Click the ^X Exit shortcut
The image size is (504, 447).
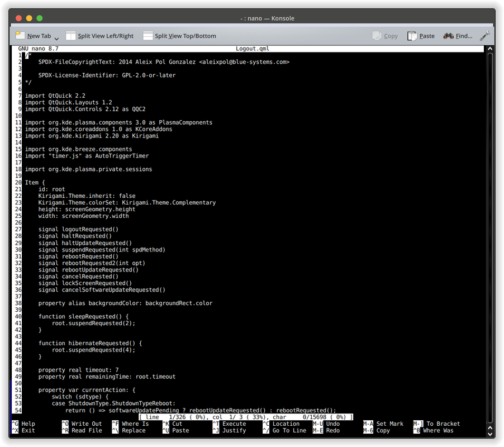[x=23, y=430]
